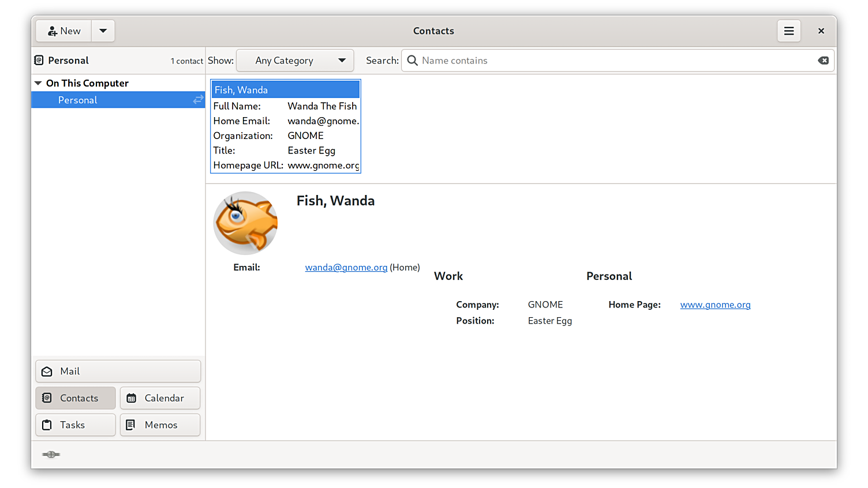Image resolution: width=868 pixels, height=488 pixels.
Task: Click the search magnifier icon
Action: [x=412, y=61]
